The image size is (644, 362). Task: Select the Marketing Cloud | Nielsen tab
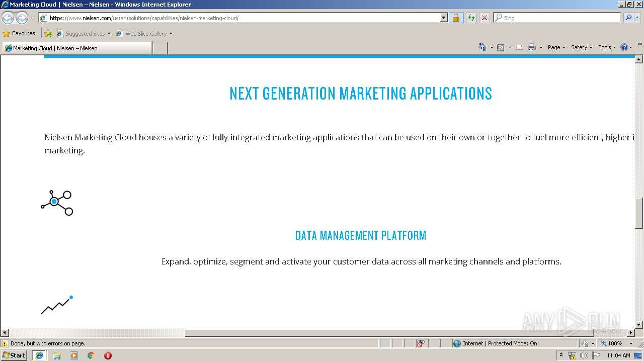coord(76,48)
